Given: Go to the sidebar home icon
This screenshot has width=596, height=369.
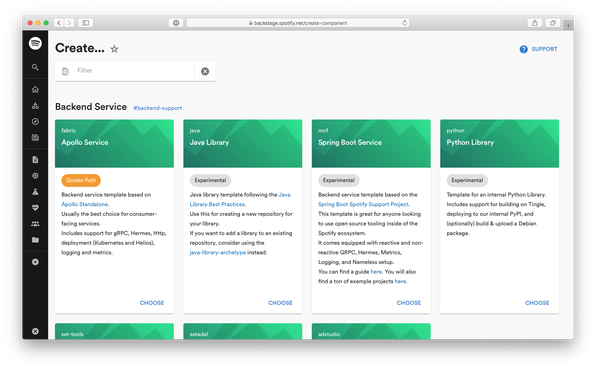Looking at the screenshot, I should [x=35, y=90].
